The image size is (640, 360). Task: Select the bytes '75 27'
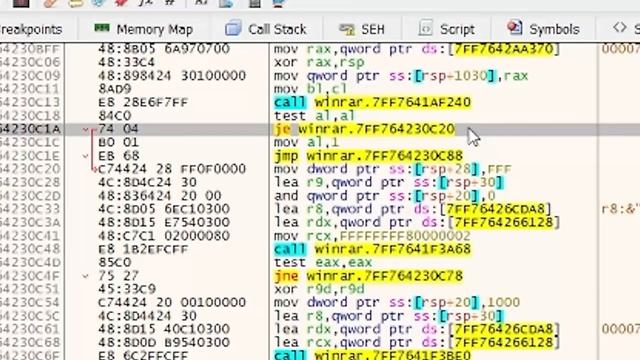click(x=118, y=276)
